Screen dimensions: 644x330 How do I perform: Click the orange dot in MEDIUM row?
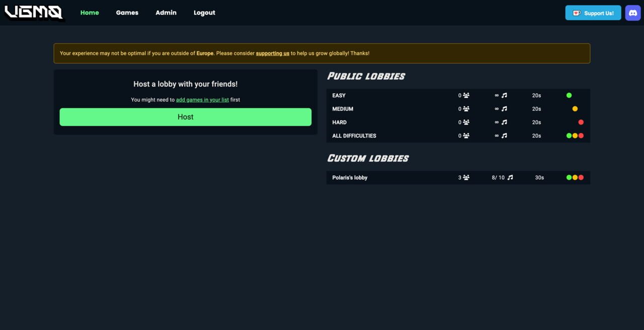click(575, 109)
